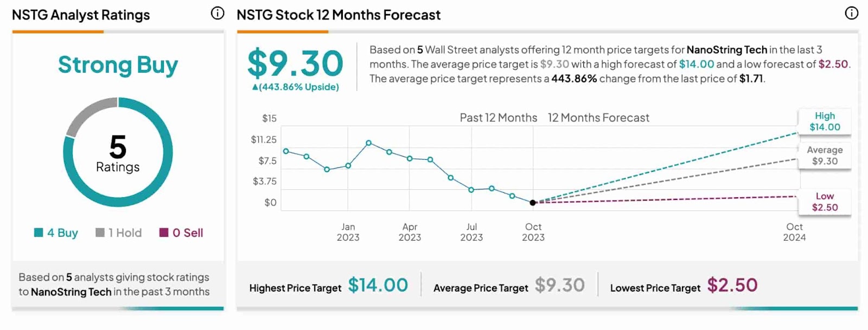Click the Average Price Target $9.30 value
The width and height of the screenshot is (868, 330).
pyautogui.click(x=559, y=285)
